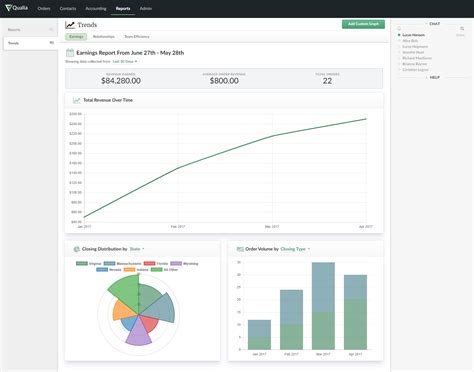Open the Orders menu
The image size is (474, 372).
[44, 8]
